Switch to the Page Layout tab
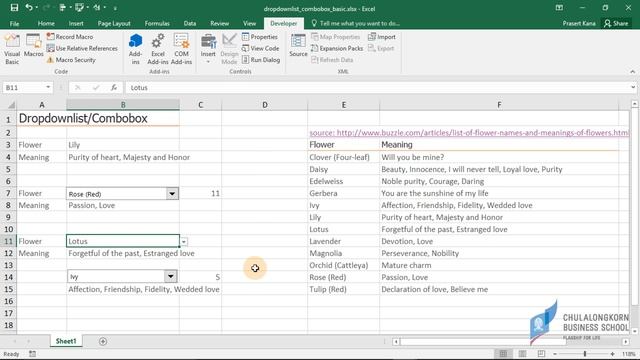This screenshot has width=640, height=360. coord(114,23)
